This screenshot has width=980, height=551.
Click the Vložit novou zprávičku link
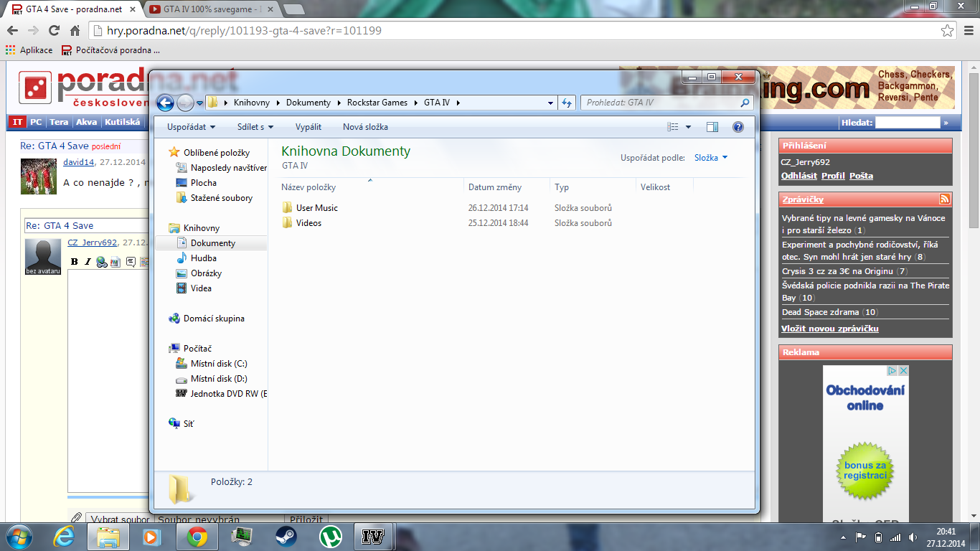tap(829, 329)
